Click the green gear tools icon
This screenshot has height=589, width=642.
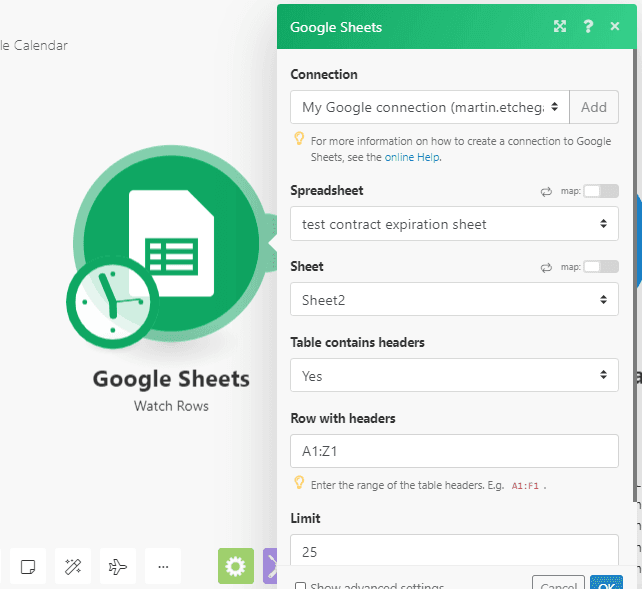(236, 567)
